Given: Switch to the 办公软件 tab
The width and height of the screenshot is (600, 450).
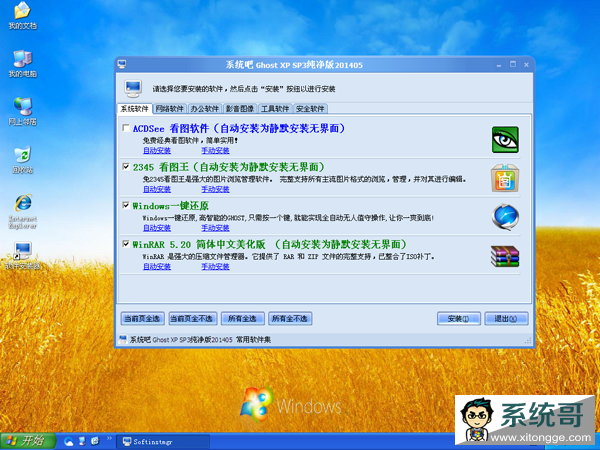Looking at the screenshot, I should pos(205,109).
